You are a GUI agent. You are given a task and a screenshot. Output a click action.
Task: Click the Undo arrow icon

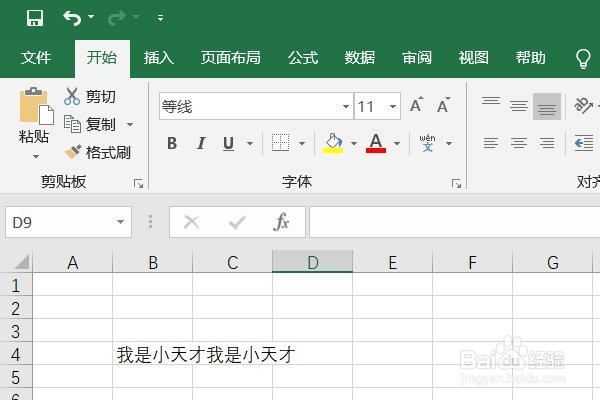72,18
